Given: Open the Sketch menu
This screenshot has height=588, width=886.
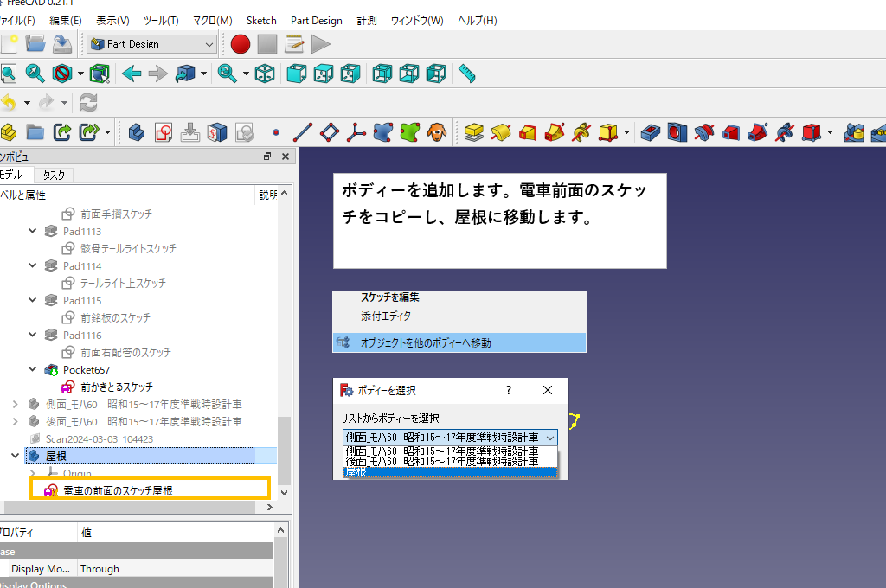Looking at the screenshot, I should point(261,20).
